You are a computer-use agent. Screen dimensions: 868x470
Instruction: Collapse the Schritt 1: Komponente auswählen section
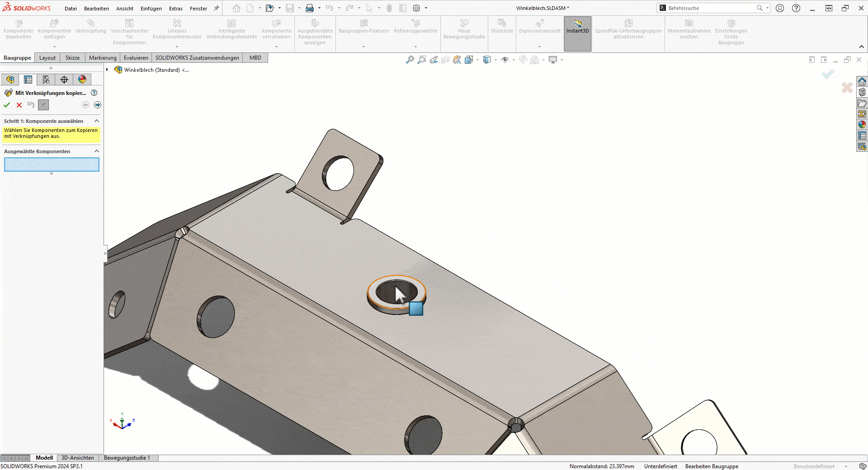[x=96, y=121]
